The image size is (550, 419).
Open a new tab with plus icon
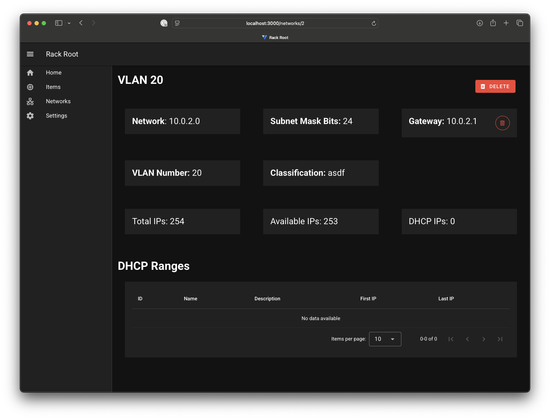pos(506,23)
